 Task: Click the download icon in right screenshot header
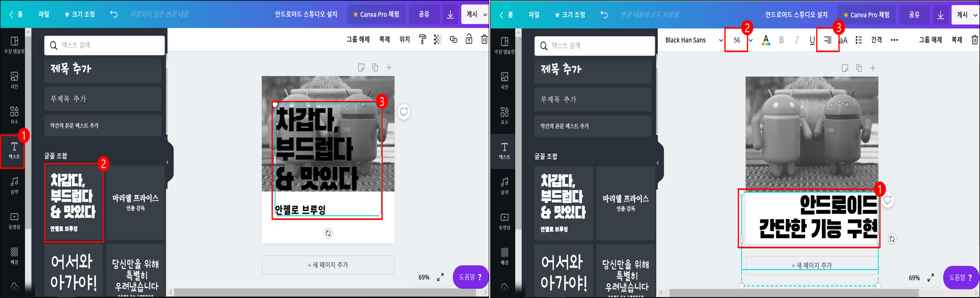point(940,15)
